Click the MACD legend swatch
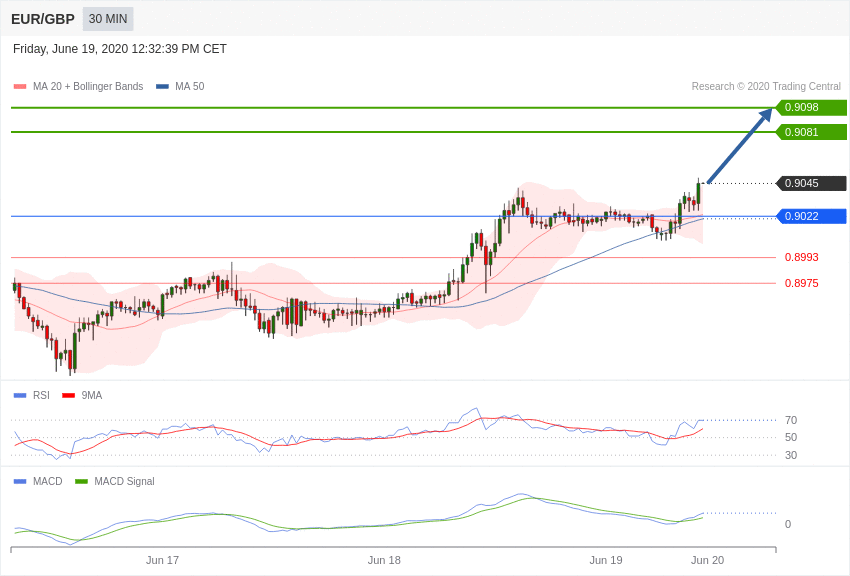The image size is (850, 576). [x=20, y=481]
